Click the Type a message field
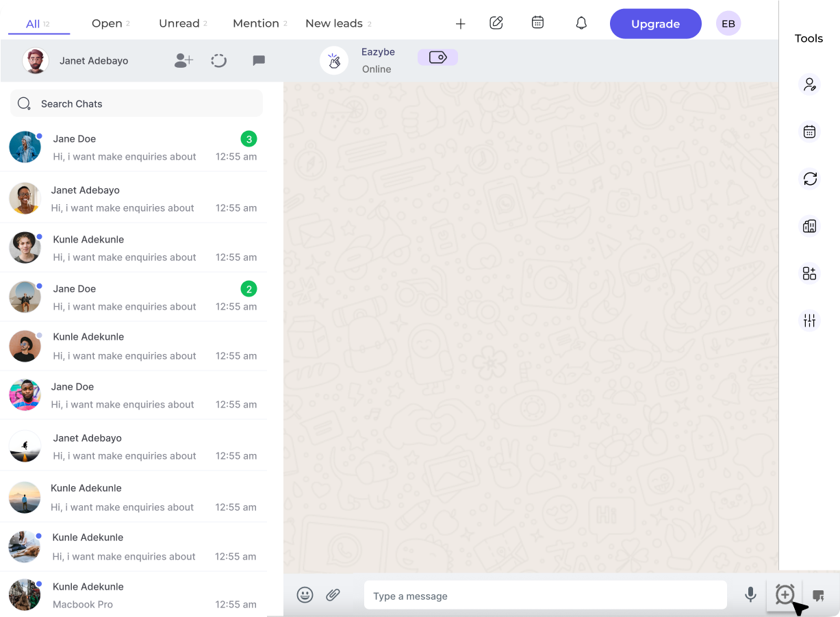 (x=546, y=595)
